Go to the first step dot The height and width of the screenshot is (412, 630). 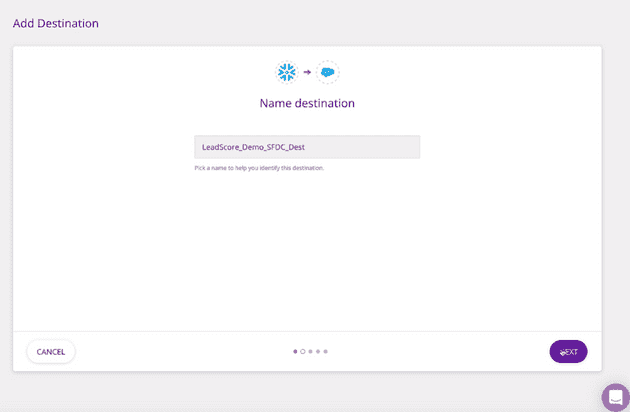click(295, 351)
